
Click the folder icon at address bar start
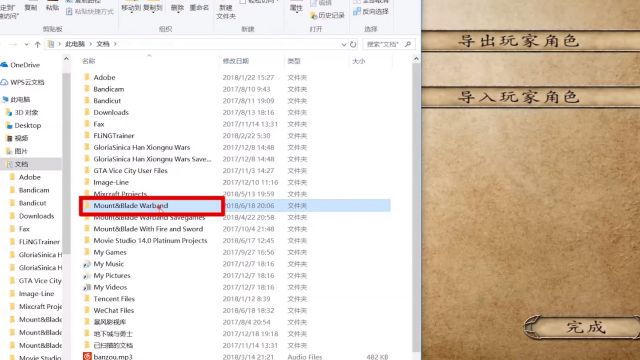[51, 44]
